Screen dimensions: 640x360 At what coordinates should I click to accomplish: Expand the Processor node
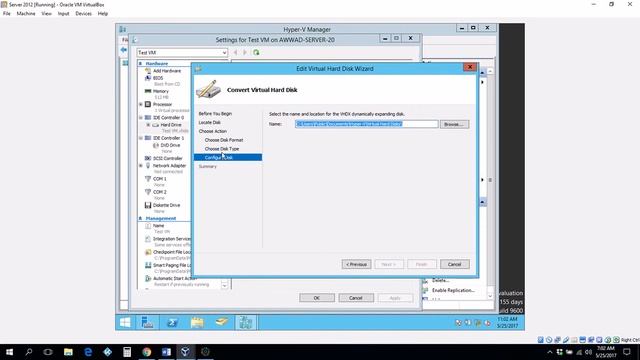(141, 104)
